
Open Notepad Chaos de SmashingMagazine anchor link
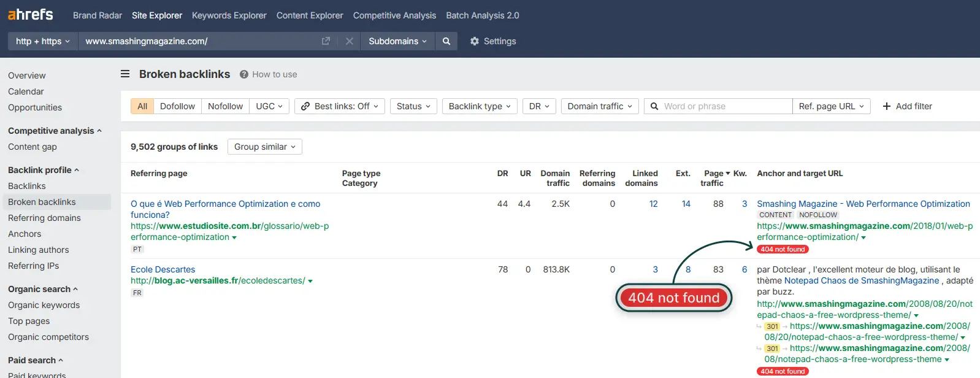(x=862, y=280)
